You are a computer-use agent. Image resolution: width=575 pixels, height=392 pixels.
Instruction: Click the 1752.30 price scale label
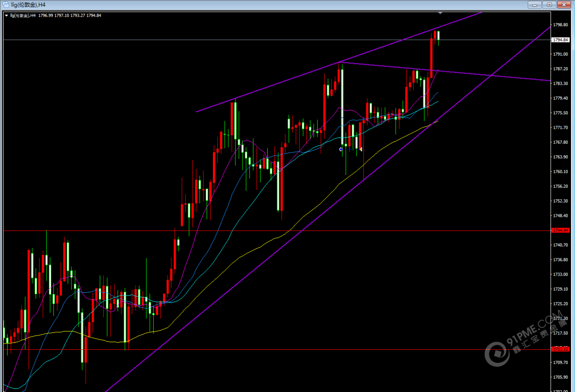click(x=560, y=201)
